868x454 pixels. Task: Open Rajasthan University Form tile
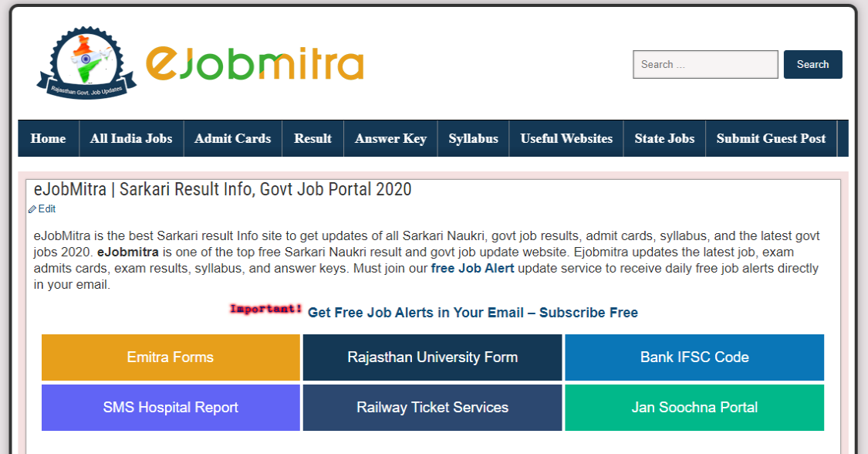(x=432, y=357)
